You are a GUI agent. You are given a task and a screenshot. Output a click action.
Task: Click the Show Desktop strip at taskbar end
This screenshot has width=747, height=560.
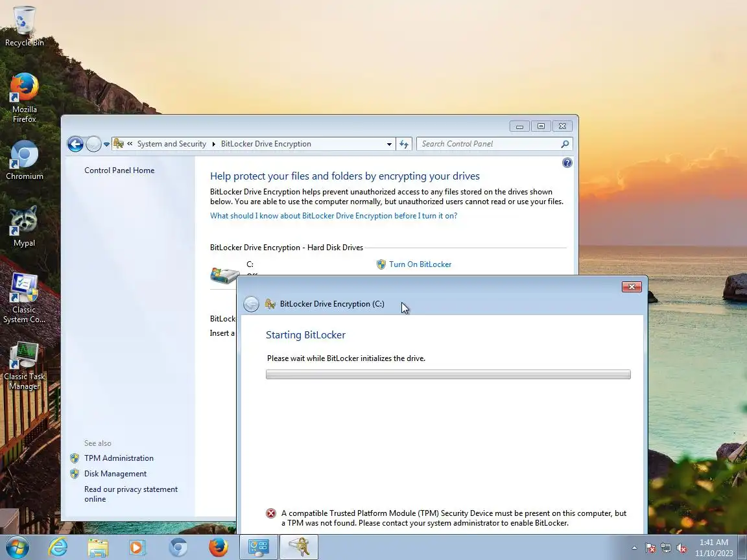pos(742,547)
